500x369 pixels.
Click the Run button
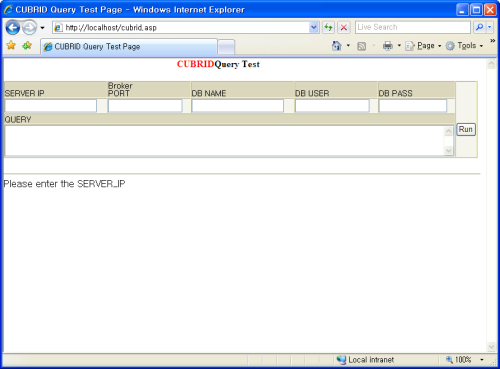tap(466, 129)
